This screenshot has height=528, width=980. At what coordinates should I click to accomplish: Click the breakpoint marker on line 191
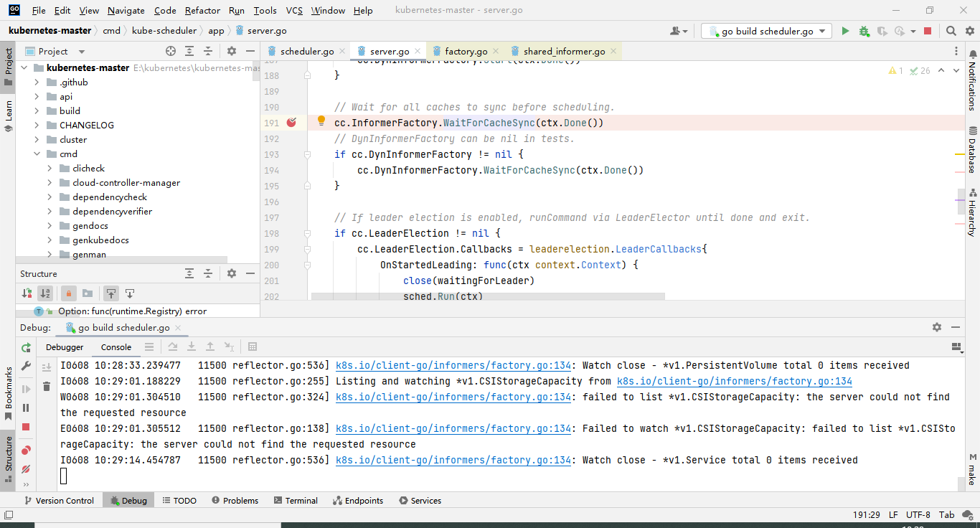pos(291,123)
